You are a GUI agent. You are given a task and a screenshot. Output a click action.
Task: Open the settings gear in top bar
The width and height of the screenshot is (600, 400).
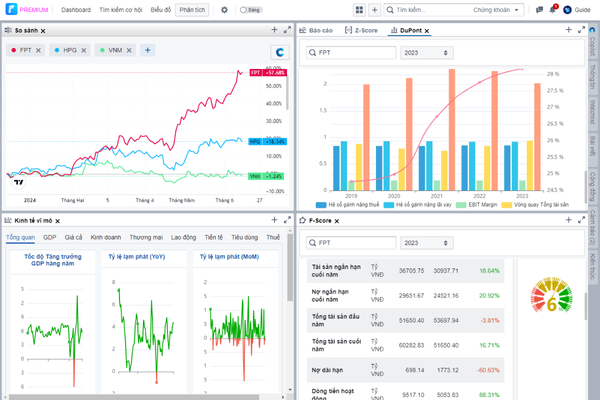[x=224, y=10]
